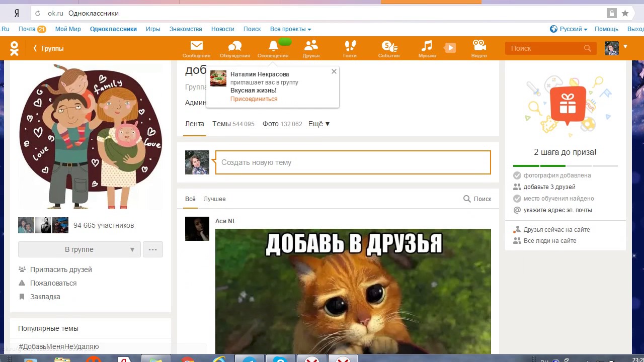The width and height of the screenshot is (644, 362).
Task: Expand the Ещё menu in group tabs
Action: pos(319,124)
